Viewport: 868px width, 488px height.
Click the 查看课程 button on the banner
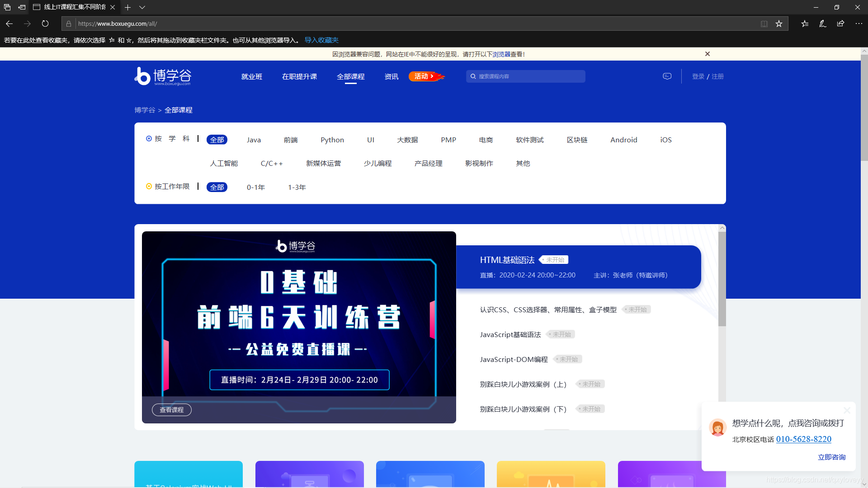click(171, 409)
